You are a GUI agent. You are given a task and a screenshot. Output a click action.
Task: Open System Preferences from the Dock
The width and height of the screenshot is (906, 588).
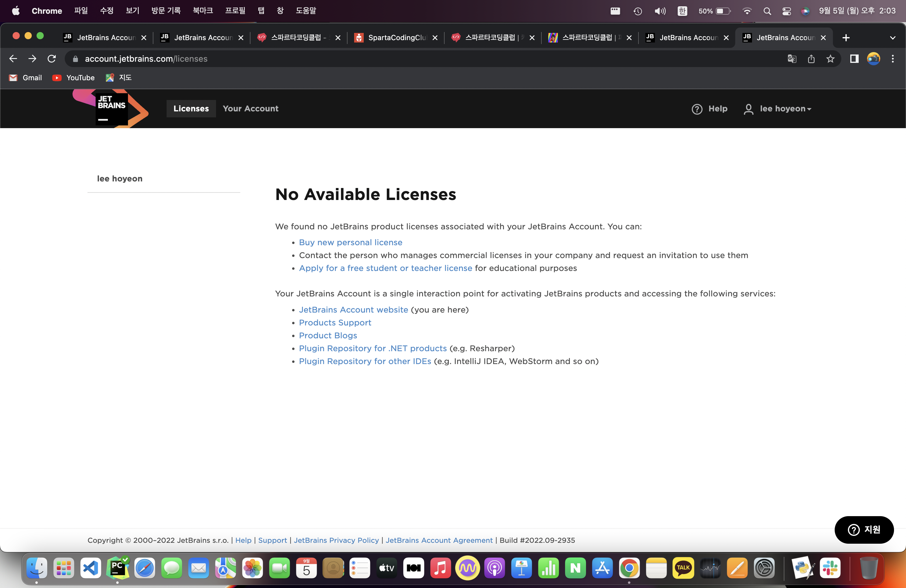pyautogui.click(x=764, y=568)
